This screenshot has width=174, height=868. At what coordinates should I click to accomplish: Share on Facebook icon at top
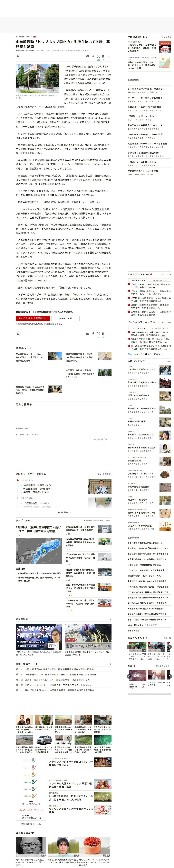tap(93, 57)
